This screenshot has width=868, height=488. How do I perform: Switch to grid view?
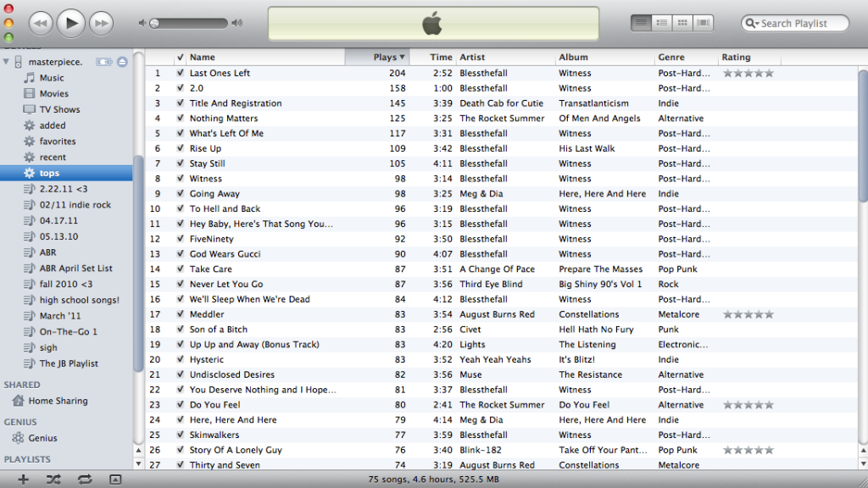682,23
